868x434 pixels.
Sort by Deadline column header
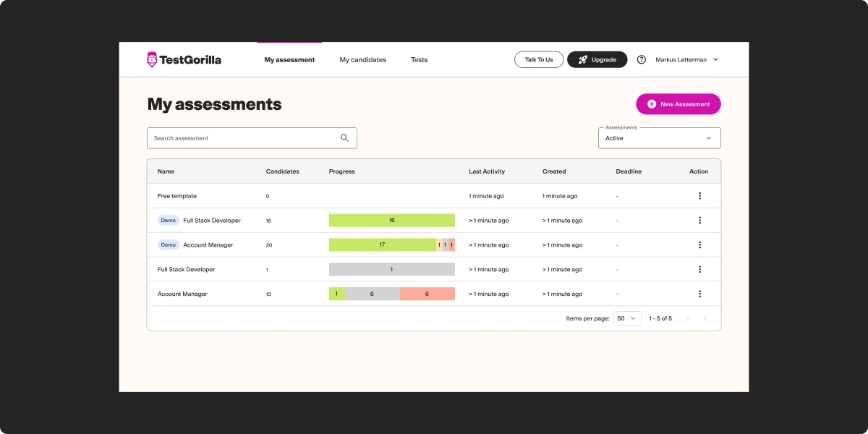click(629, 171)
